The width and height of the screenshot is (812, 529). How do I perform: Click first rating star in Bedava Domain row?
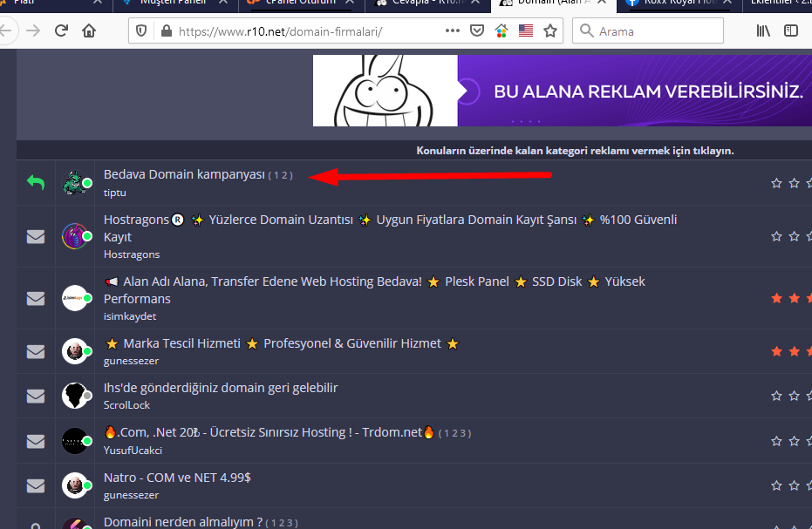coord(776,183)
